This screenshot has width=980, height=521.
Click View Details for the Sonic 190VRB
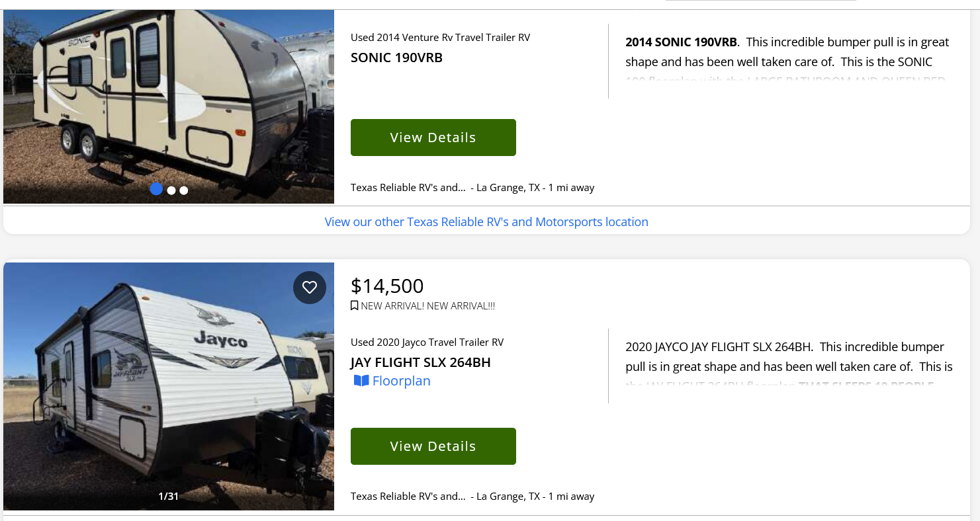(x=433, y=138)
